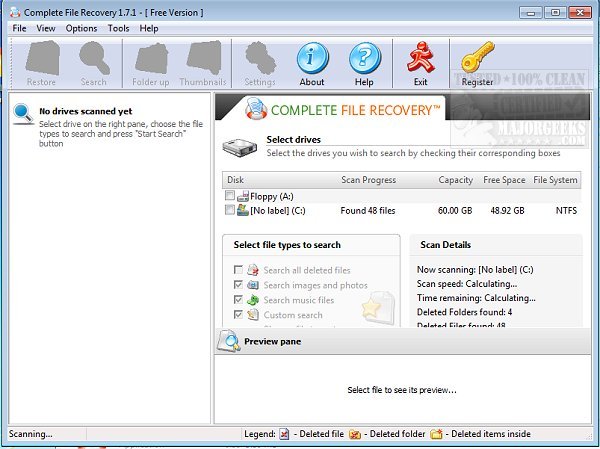
Task: Click the Scanning... status bar text
Action: point(31,434)
